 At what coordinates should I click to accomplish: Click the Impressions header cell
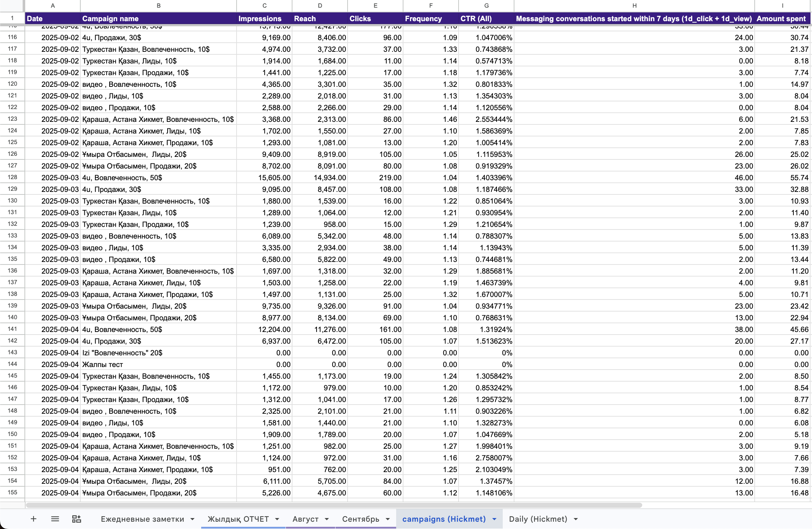point(264,19)
